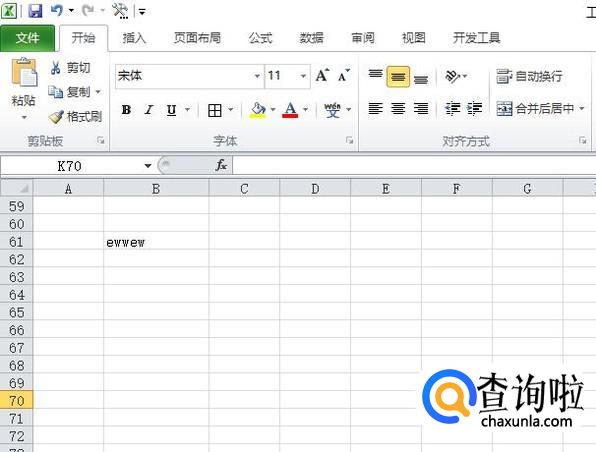This screenshot has width=596, height=452.
Task: Click the 合并后居中 merge button
Action: click(536, 109)
